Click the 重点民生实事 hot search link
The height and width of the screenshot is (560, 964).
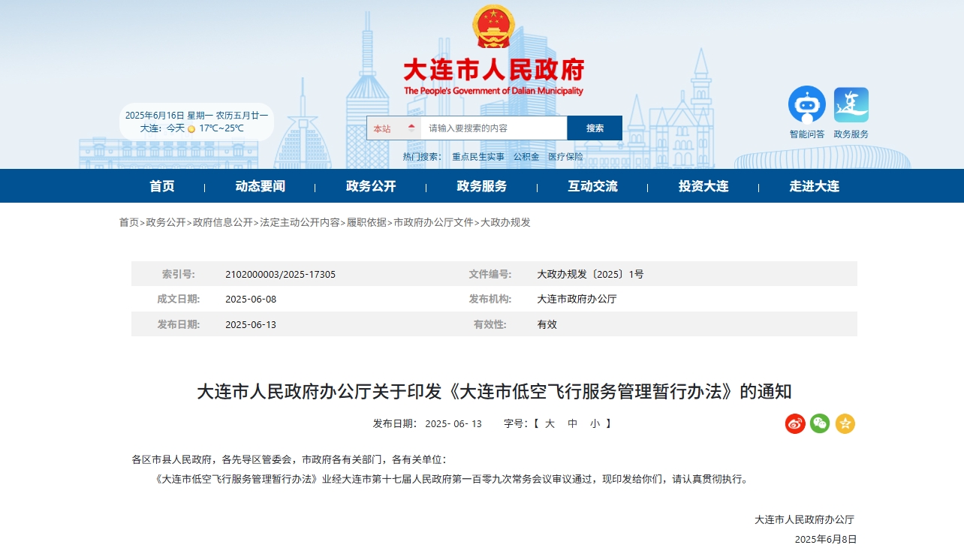click(478, 157)
